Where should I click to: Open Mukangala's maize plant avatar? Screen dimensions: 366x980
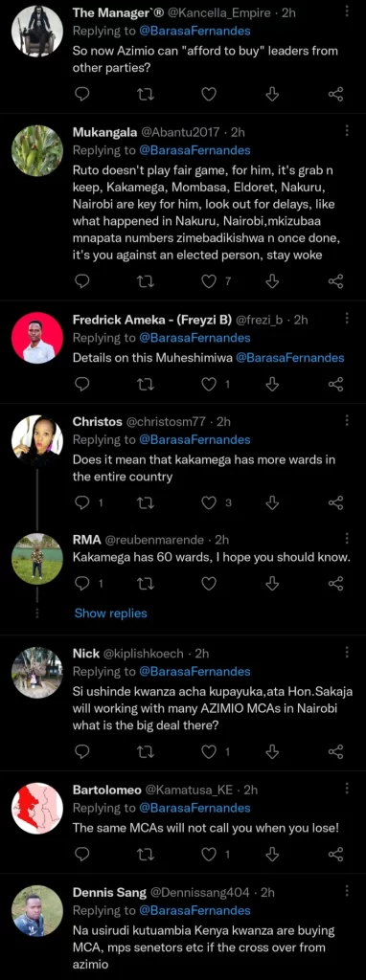37,150
